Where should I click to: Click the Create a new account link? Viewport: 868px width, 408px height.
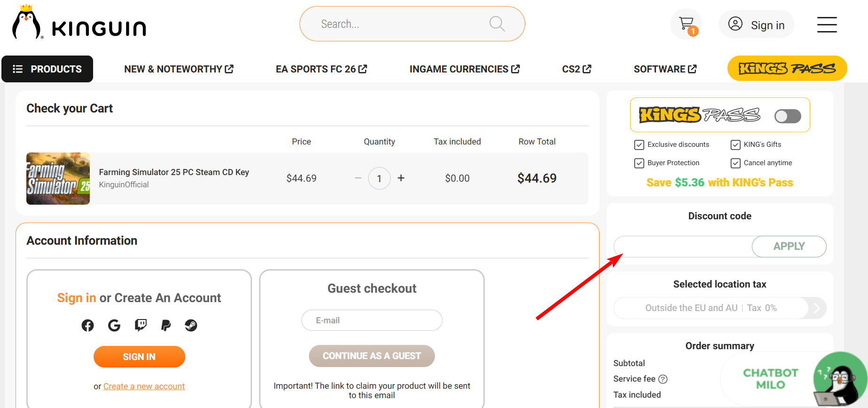[x=144, y=386]
